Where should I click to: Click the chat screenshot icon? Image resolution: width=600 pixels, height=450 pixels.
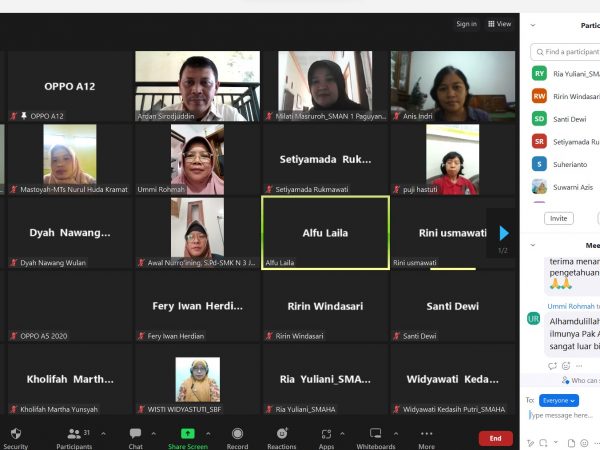(543, 443)
